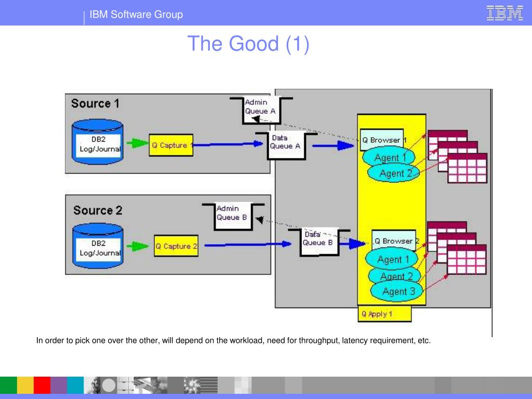Viewport: 532px width, 399px height.
Task: Click the Q Capture 1 box
Action: [x=171, y=145]
